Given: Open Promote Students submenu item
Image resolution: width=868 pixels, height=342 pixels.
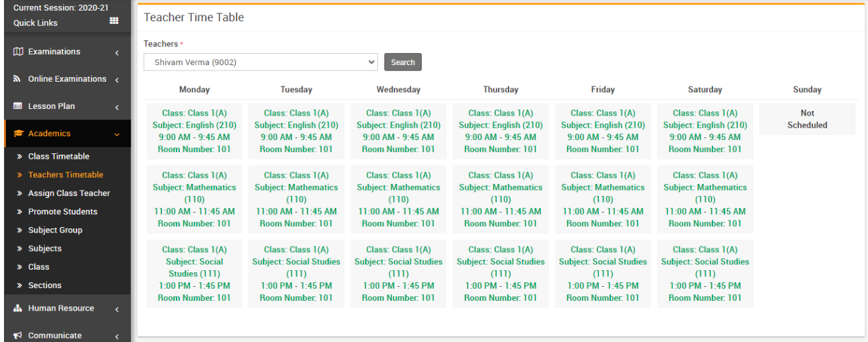Looking at the screenshot, I should click(x=62, y=212).
